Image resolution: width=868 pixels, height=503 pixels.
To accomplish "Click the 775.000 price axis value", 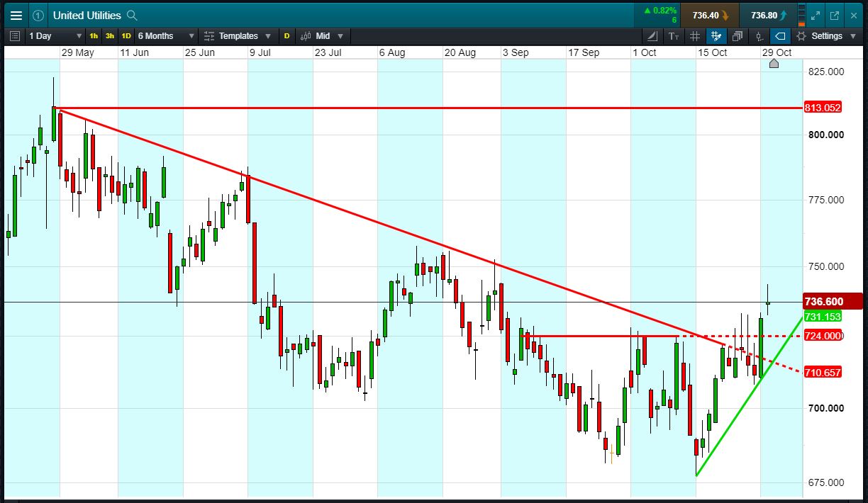I will pos(826,200).
